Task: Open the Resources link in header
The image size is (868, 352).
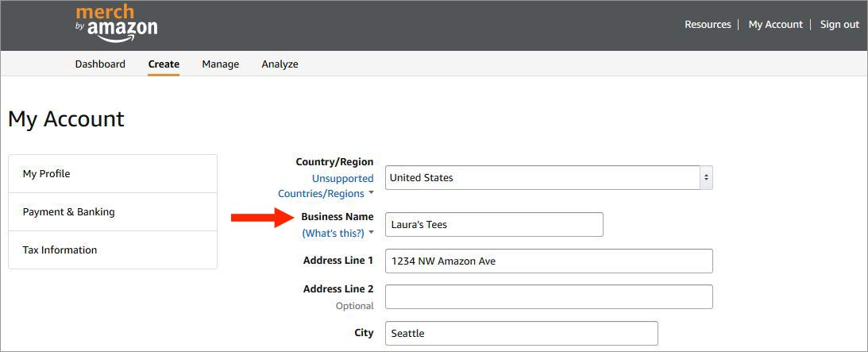Action: (x=708, y=25)
